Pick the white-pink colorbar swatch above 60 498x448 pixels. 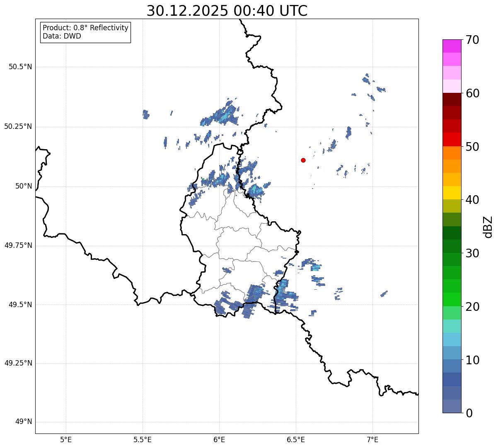(452, 86)
